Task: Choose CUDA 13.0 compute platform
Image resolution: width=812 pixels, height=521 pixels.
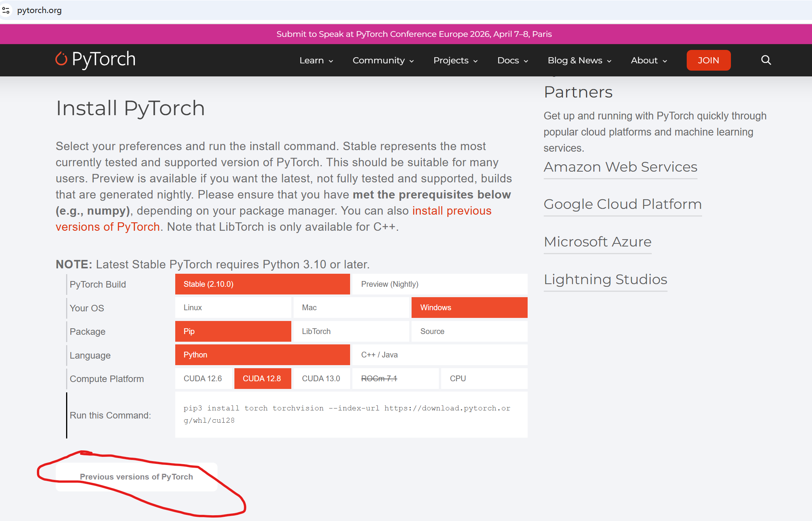Action: coord(321,379)
